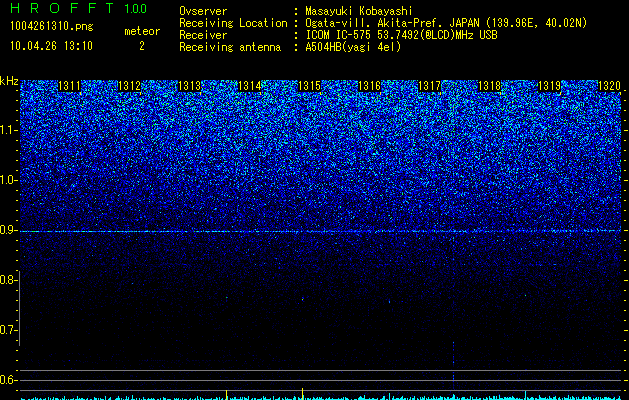The image size is (629, 400).
Task: Click the 0.9 frequency axis label
Action: point(8,230)
